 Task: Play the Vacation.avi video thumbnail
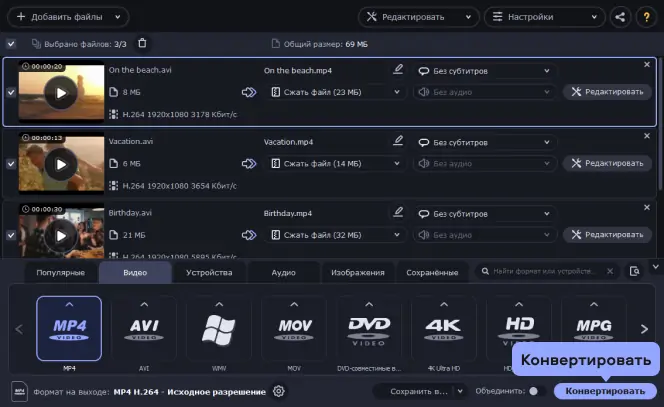coord(61,165)
